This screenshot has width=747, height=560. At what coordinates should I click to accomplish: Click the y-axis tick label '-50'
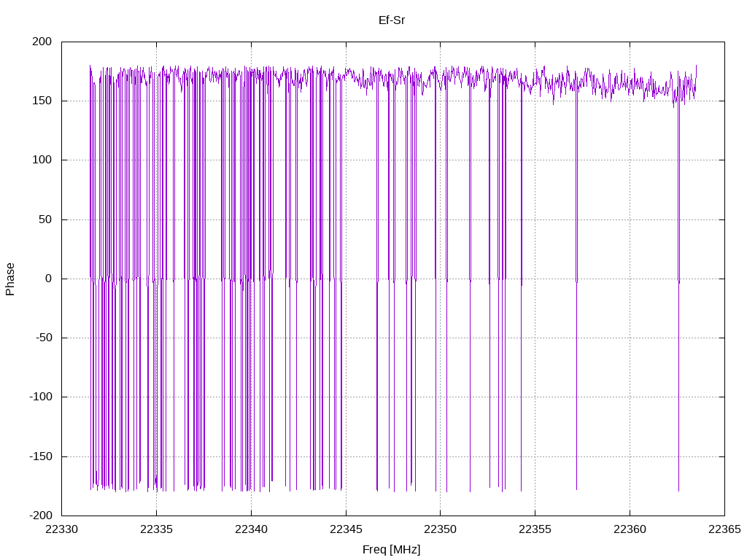(44, 338)
